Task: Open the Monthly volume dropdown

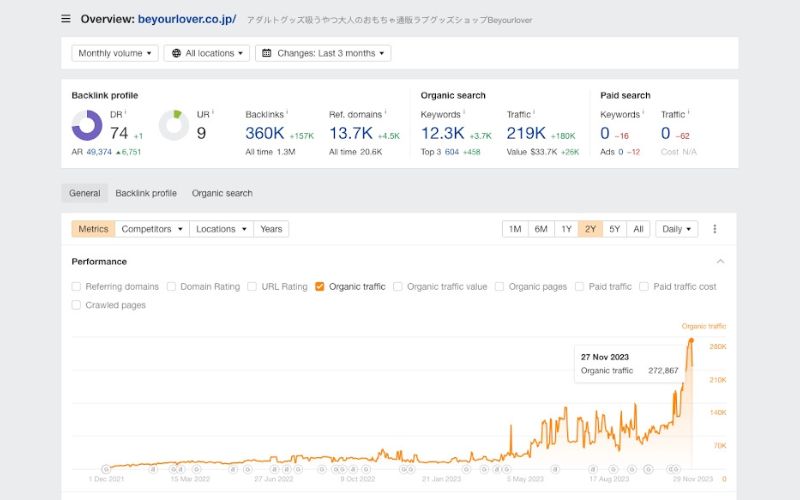Action: pos(115,53)
